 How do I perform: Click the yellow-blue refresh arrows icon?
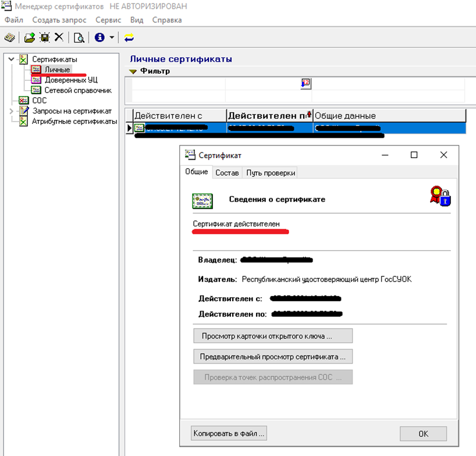[x=129, y=37]
